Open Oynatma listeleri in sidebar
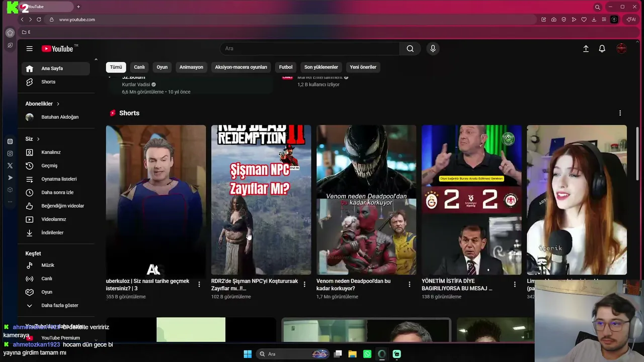The image size is (644, 362). [55, 179]
